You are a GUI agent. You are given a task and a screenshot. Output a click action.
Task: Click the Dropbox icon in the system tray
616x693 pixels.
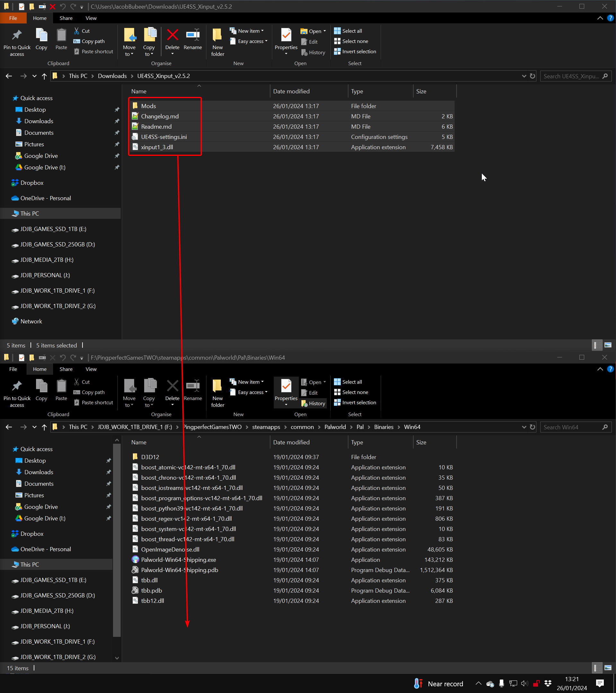[x=548, y=683]
